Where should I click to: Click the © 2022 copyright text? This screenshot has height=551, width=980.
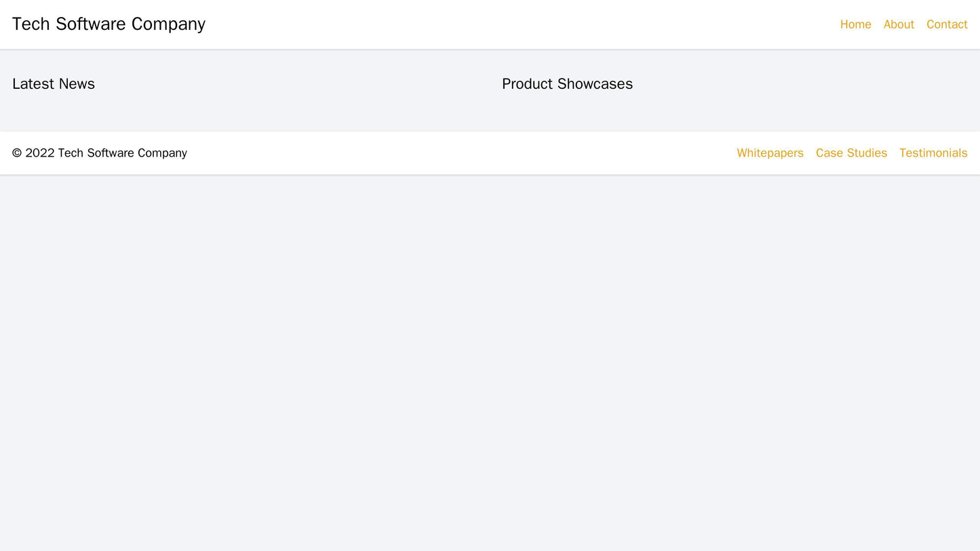click(x=100, y=153)
